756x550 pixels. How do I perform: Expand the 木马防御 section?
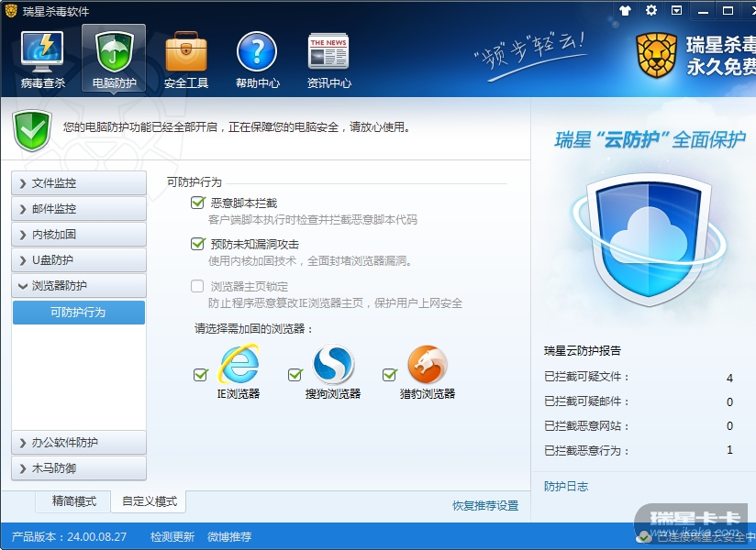[x=79, y=468]
